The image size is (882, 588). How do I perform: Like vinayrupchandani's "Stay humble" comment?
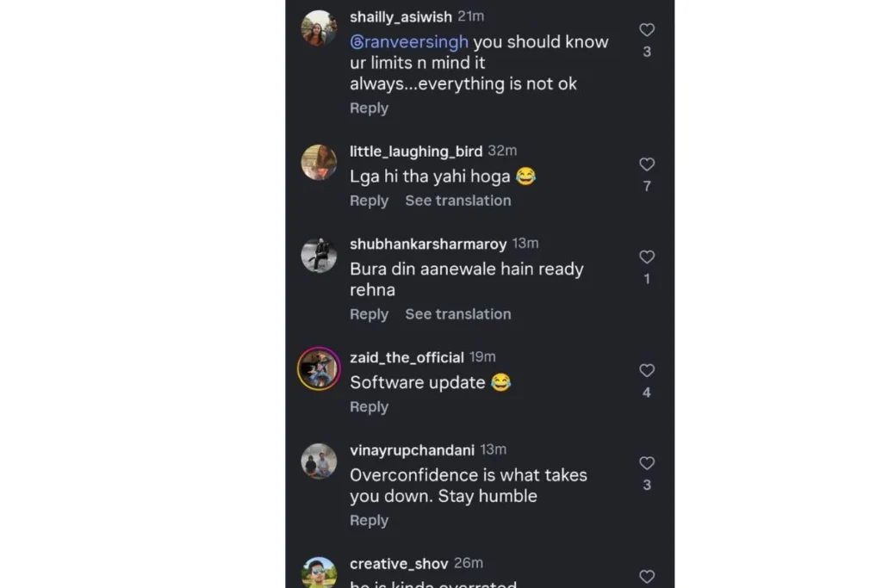[x=647, y=463]
